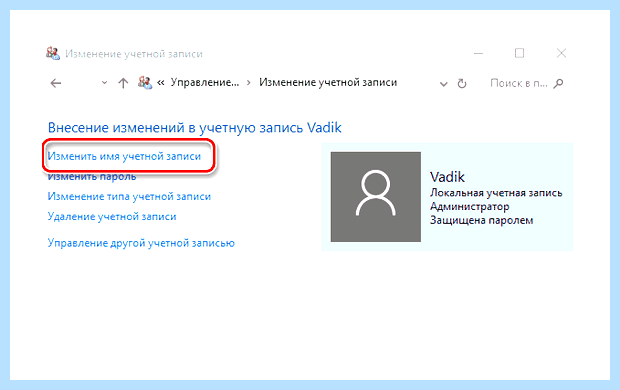Select Изменение учетной записи breadcrumb
Image resolution: width=620 pixels, height=390 pixels.
pyautogui.click(x=328, y=82)
